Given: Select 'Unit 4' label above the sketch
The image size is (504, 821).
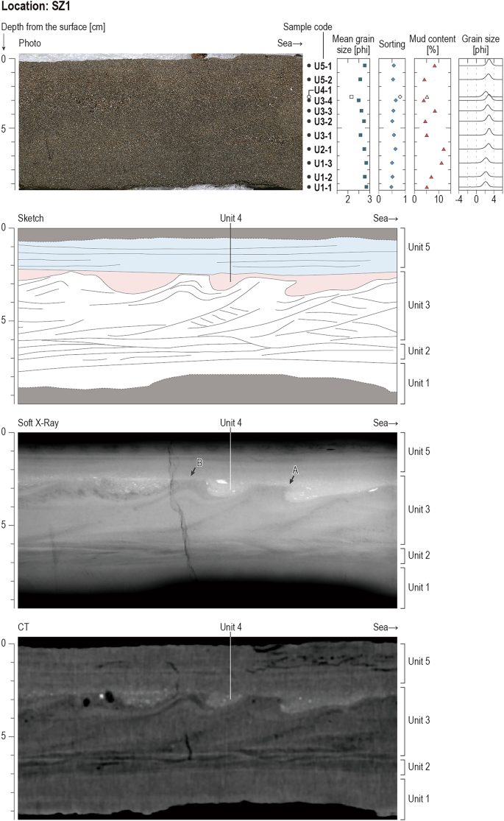Looking at the screenshot, I should pos(231,219).
